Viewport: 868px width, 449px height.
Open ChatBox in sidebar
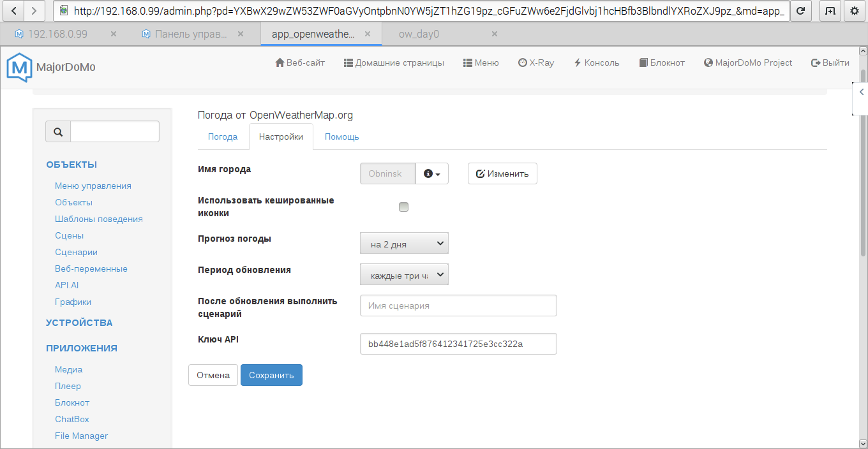click(72, 419)
